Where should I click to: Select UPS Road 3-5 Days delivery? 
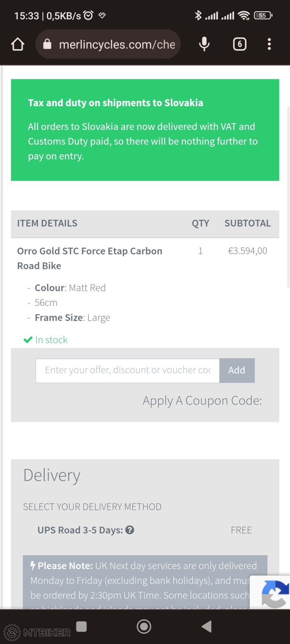click(x=80, y=530)
